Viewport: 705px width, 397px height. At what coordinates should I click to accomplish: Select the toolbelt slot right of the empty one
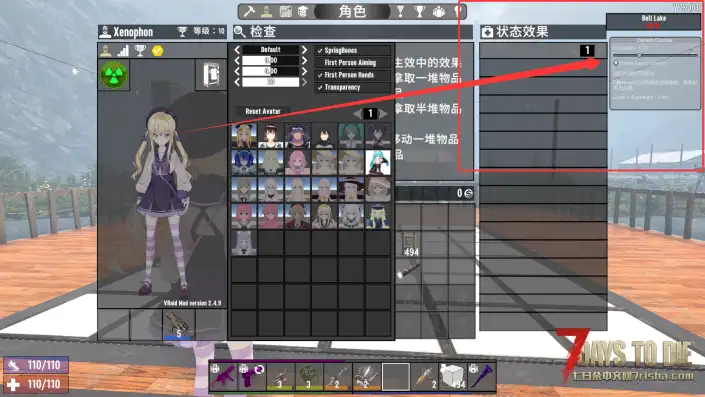click(424, 376)
